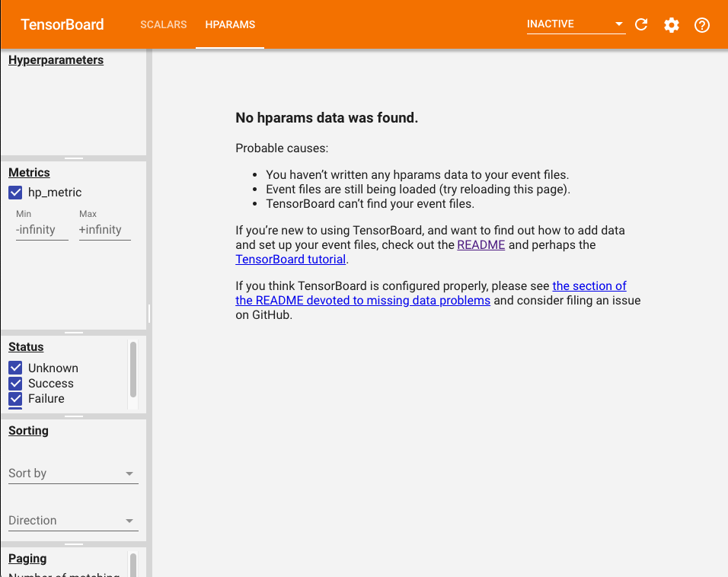
Task: Uncheck the hp_metric metric
Action: 14,193
